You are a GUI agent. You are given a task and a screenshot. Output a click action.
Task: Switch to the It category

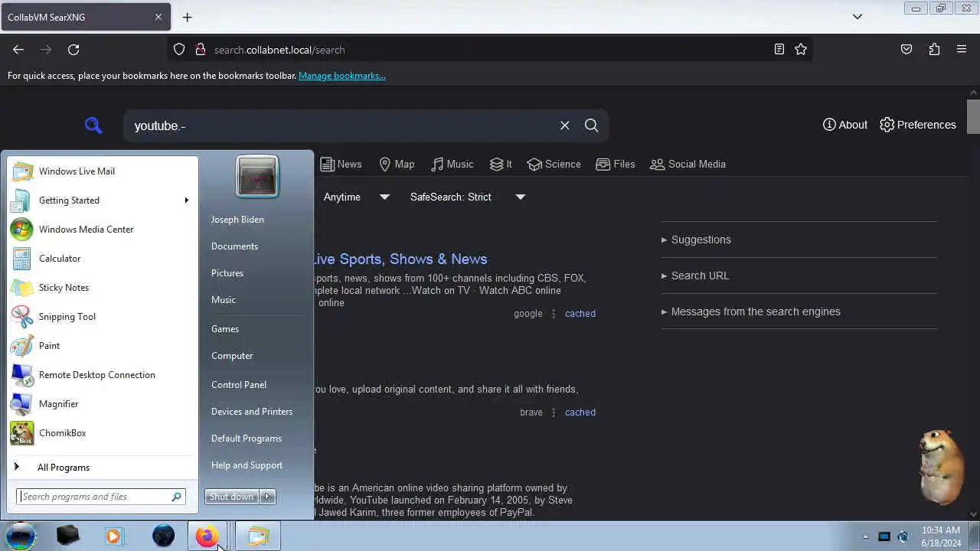pos(501,164)
